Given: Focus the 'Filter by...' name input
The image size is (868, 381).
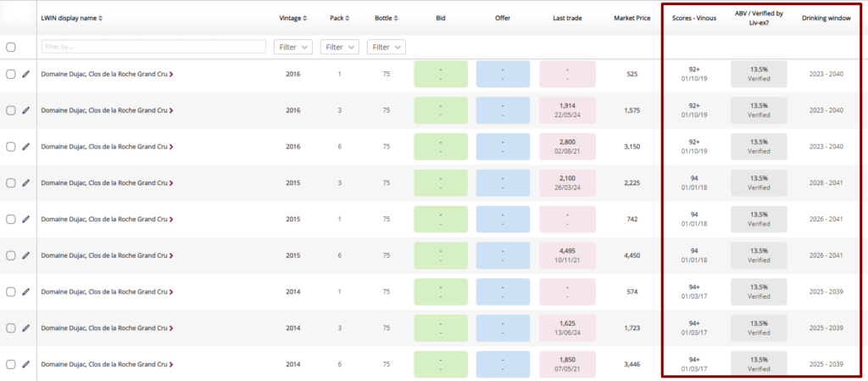Looking at the screenshot, I should coord(153,47).
